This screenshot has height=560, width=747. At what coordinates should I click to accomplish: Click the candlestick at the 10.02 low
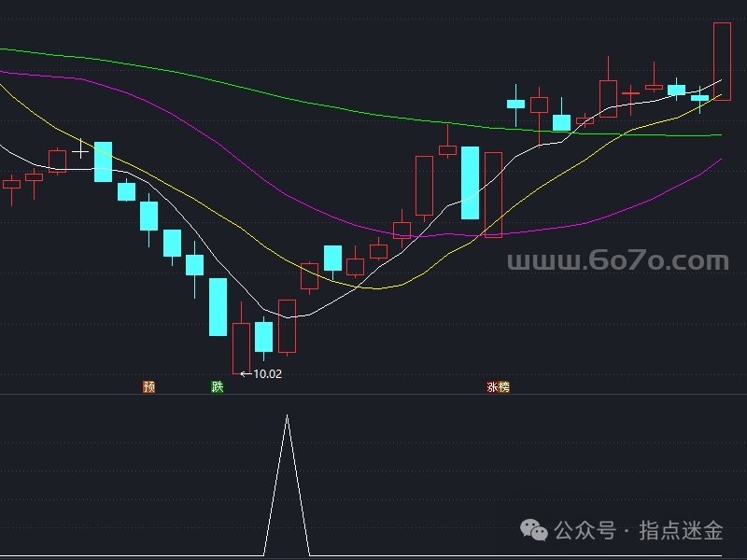241,339
